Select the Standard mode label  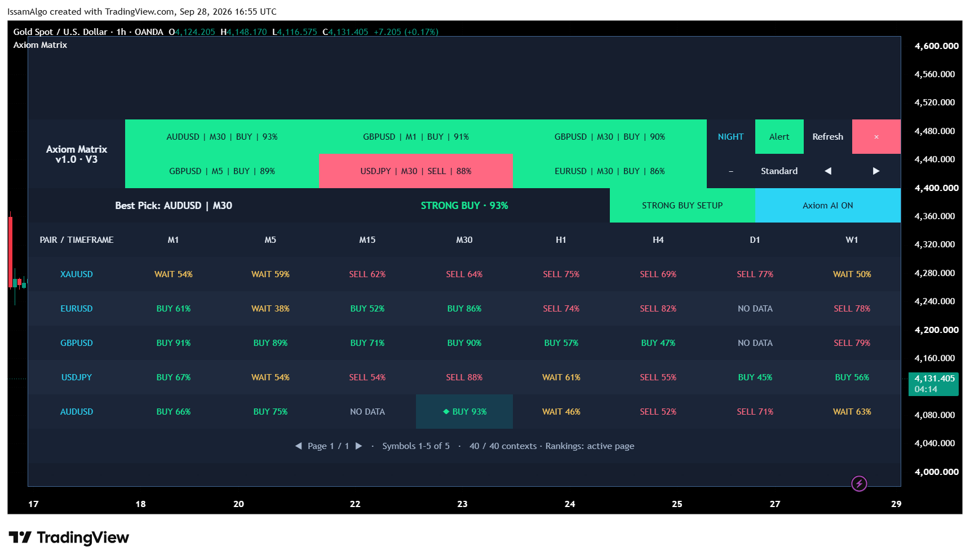coord(779,171)
